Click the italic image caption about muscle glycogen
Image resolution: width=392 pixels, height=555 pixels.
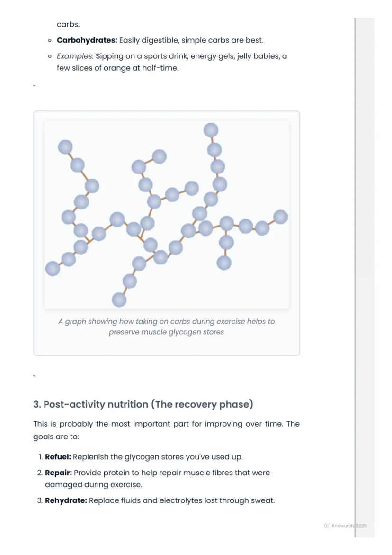pyautogui.click(x=167, y=327)
